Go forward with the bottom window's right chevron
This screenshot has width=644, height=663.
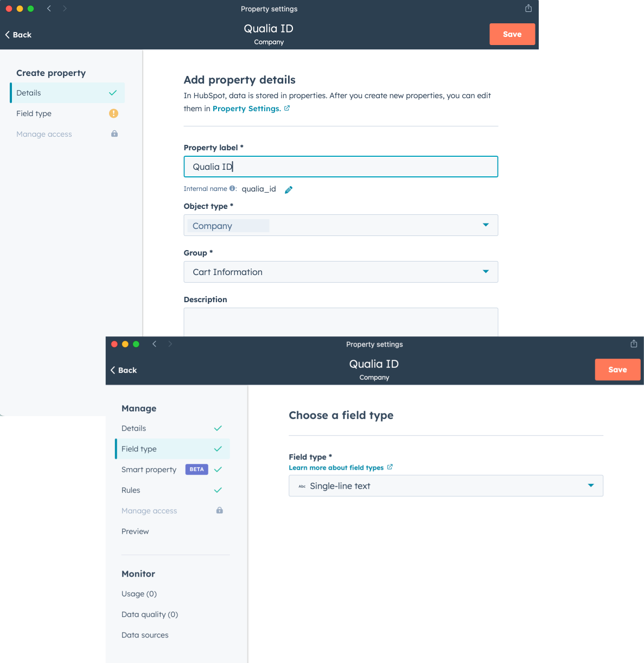[170, 344]
